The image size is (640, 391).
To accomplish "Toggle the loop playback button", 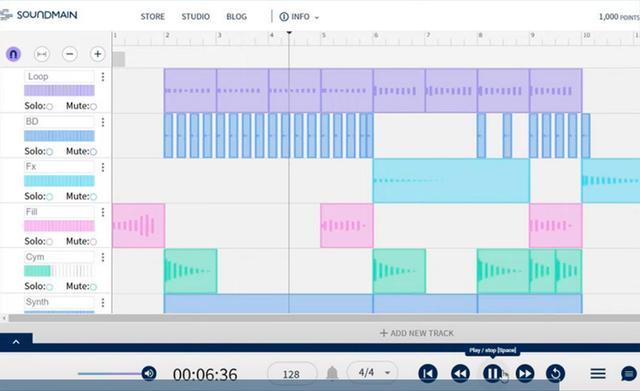I will (x=556, y=373).
